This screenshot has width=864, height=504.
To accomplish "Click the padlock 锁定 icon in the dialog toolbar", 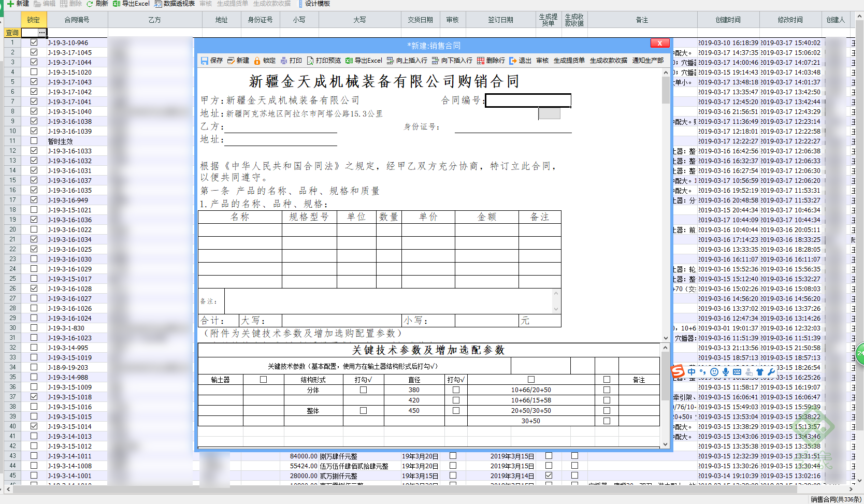I will [257, 61].
